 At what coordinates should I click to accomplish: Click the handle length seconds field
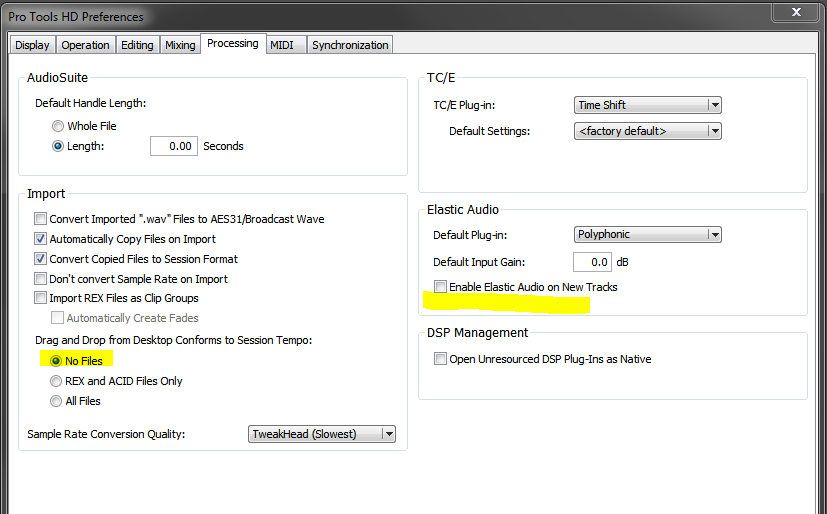[174, 146]
